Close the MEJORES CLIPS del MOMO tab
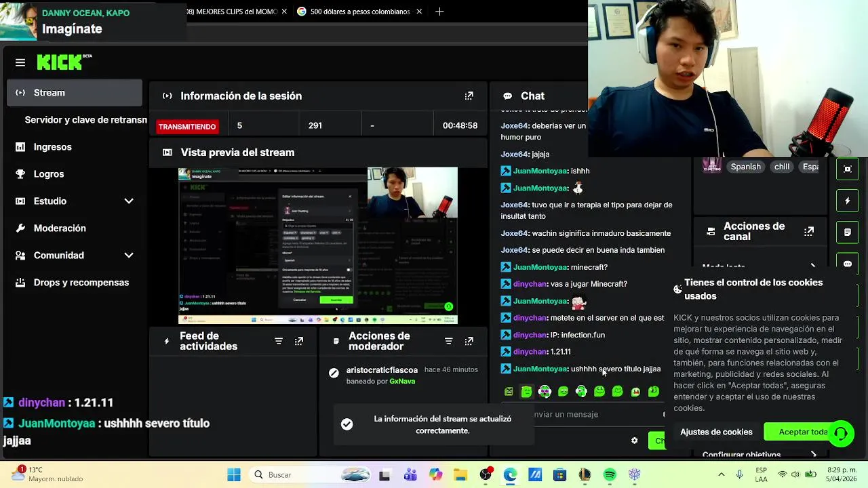Image resolution: width=868 pixels, height=488 pixels. click(284, 12)
